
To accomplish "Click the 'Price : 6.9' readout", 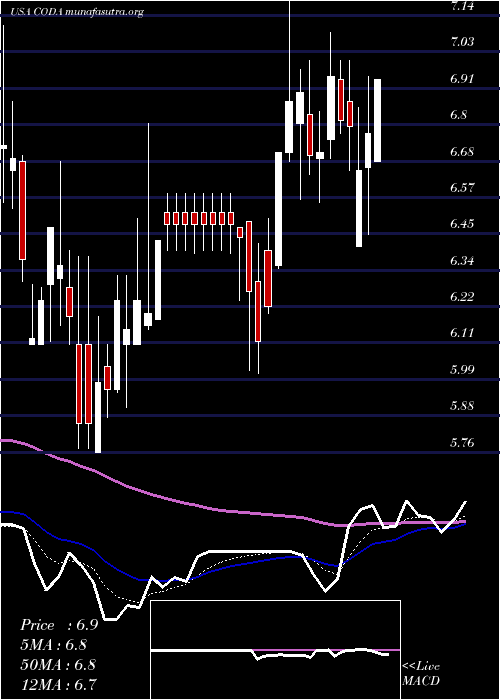I will [x=59, y=625].
